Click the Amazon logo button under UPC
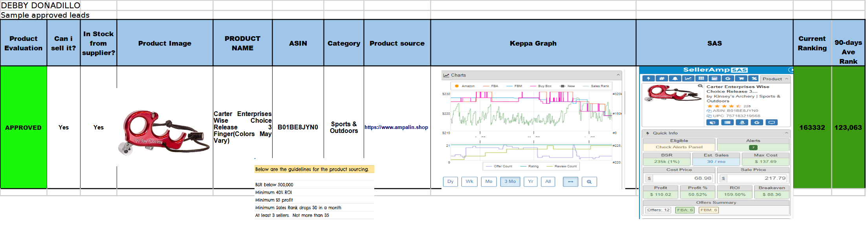Viewport: 868px width, 247px height. point(742,123)
